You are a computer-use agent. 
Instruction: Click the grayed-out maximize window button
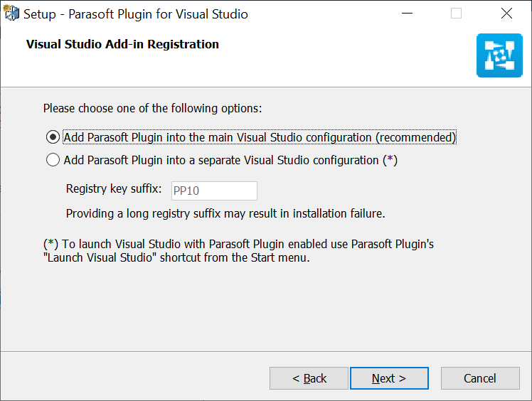[x=456, y=14]
